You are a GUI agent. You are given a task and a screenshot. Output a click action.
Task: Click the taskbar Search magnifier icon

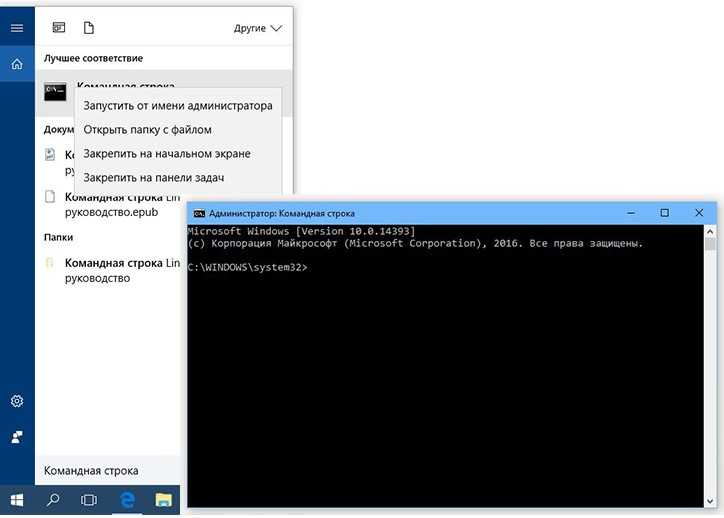click(53, 500)
